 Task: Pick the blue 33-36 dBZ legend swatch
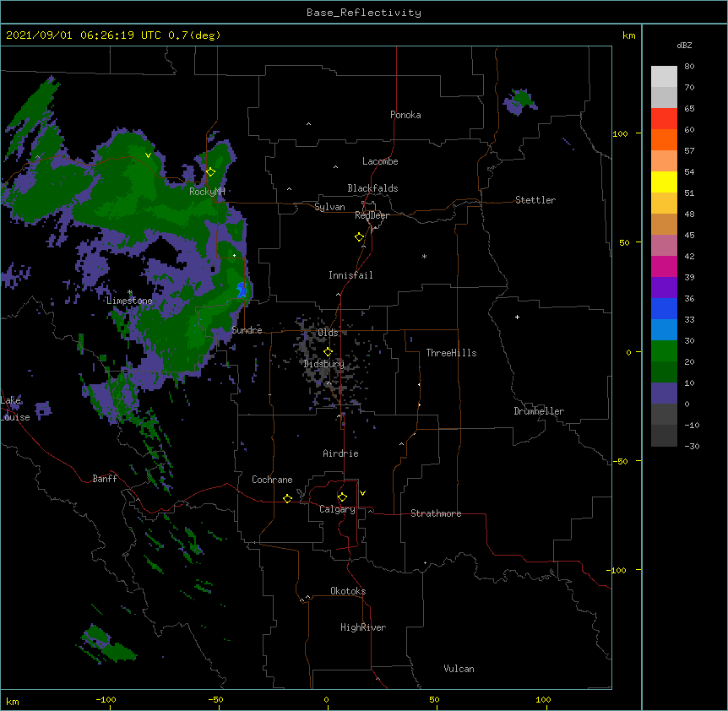(664, 308)
